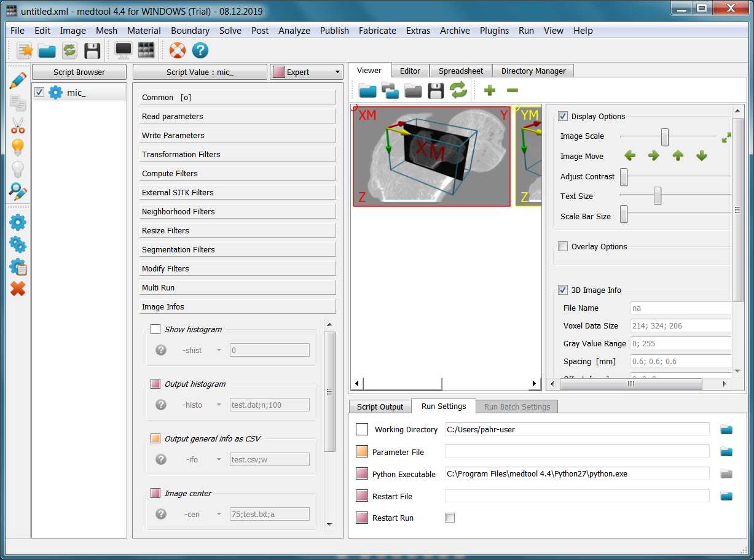This screenshot has width=754, height=560.
Task: Enable the Show histogram checkbox
Action: pyautogui.click(x=155, y=330)
